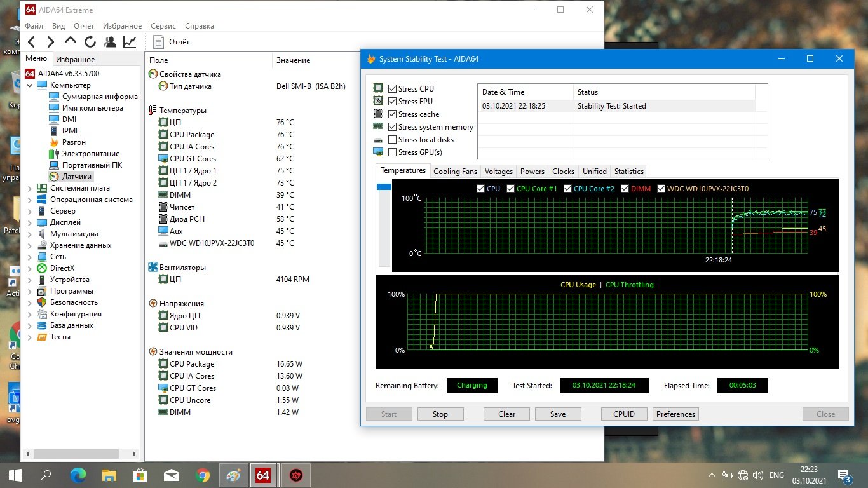The width and height of the screenshot is (868, 488).
Task: Collapse the Компьютер tree node
Action: tap(29, 85)
